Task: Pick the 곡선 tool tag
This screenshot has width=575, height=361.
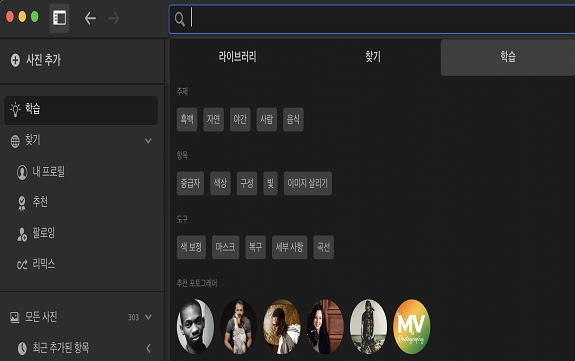Action: coord(323,247)
